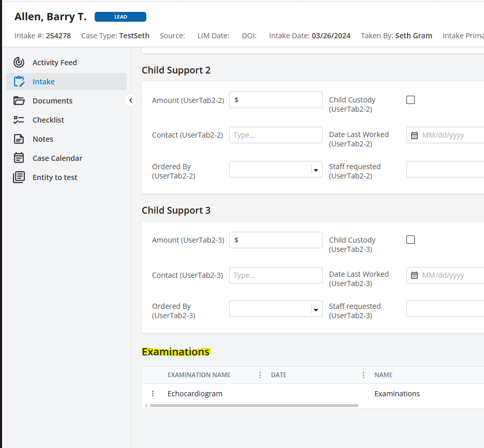
Task: Toggle Child Custody (UserTab2-3) checkbox
Action: [411, 240]
